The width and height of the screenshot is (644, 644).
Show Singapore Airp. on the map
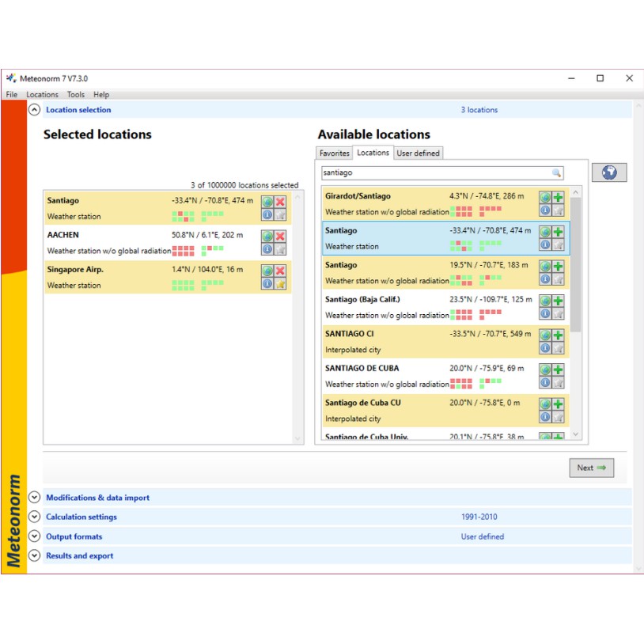267,271
